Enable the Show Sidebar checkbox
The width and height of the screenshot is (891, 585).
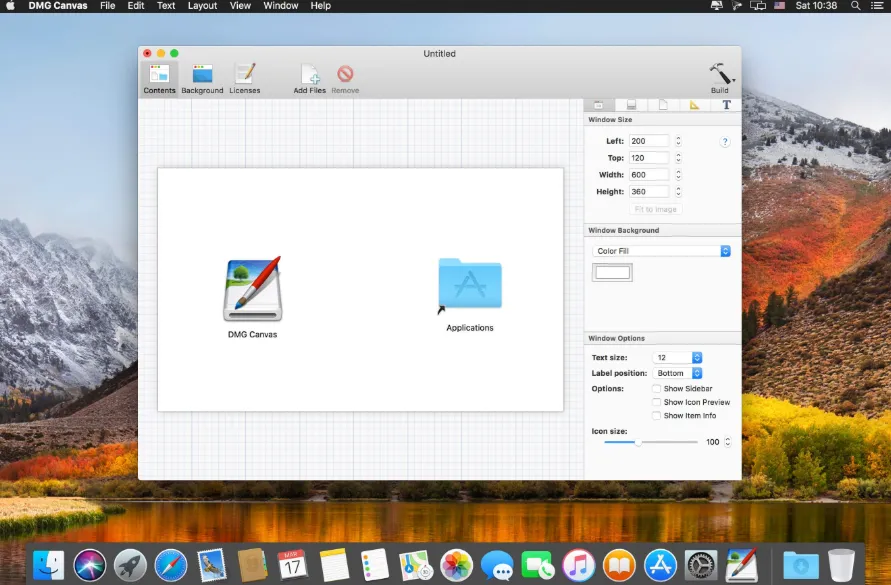click(x=656, y=389)
